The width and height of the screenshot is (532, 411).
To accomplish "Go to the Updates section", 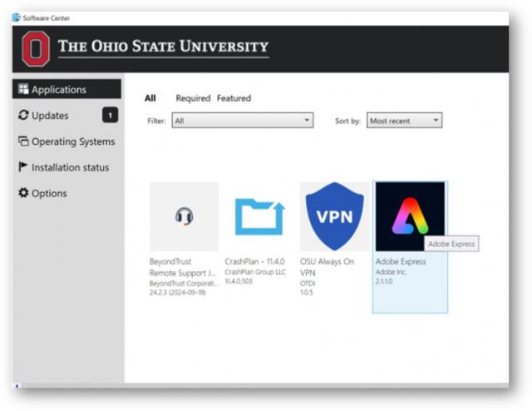I will (66, 115).
